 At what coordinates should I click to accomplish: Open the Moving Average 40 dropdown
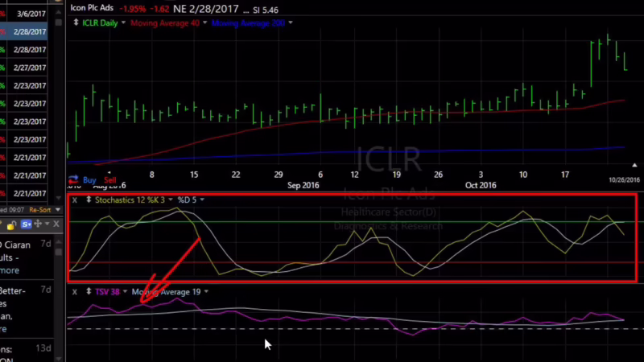pos(205,23)
